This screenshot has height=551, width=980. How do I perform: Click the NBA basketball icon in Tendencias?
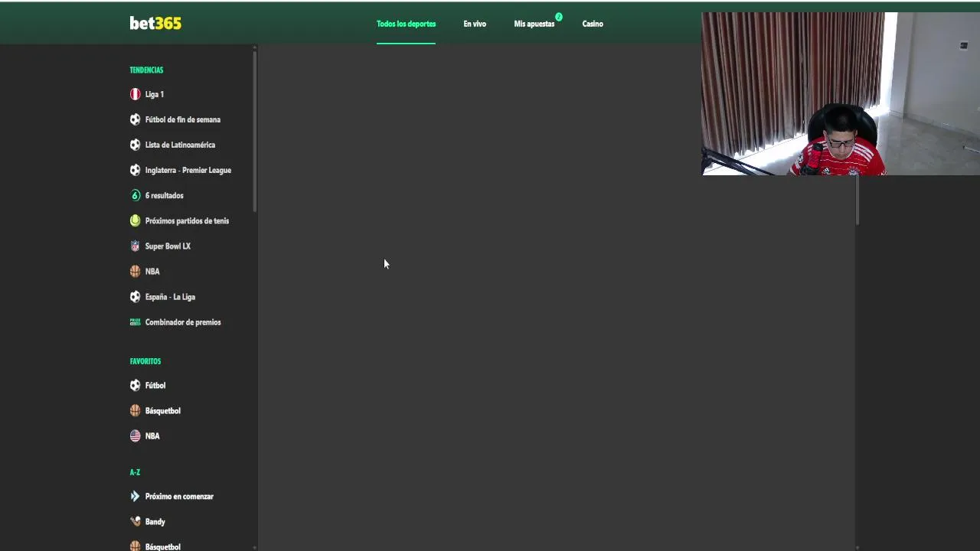pos(135,271)
